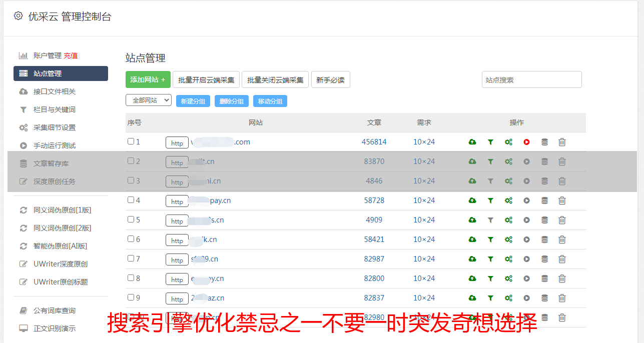This screenshot has width=644, height=343.
Task: Click the play icon in row 6
Action: [526, 239]
